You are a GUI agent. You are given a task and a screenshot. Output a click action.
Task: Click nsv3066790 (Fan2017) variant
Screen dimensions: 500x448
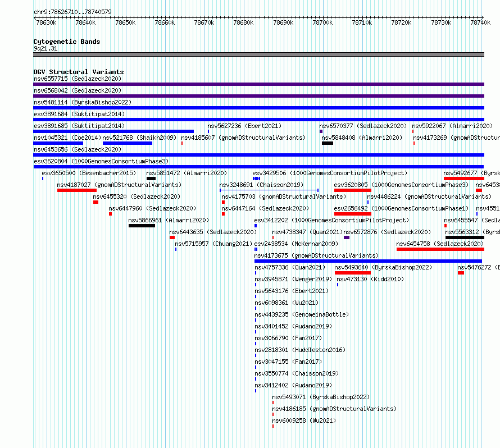[x=288, y=338]
